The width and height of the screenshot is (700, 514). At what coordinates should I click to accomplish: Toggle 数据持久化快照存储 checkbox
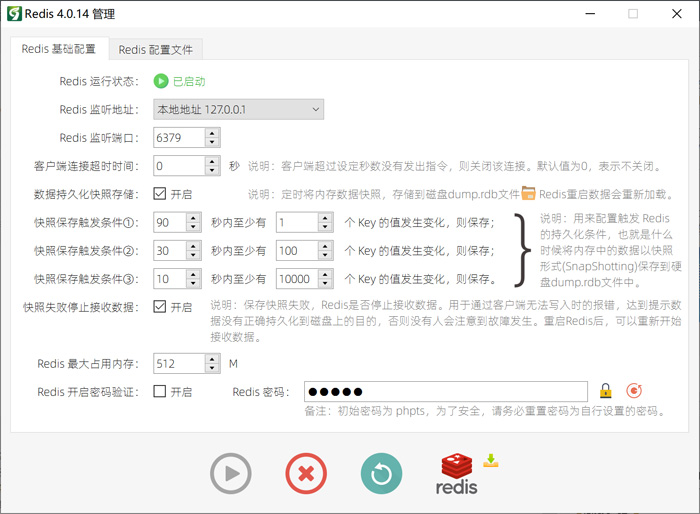(160, 193)
